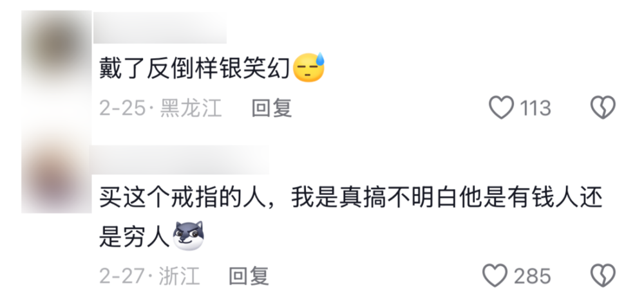The width and height of the screenshot is (644, 299).
Task: Open the second commenter's blurred username
Action: [181, 159]
